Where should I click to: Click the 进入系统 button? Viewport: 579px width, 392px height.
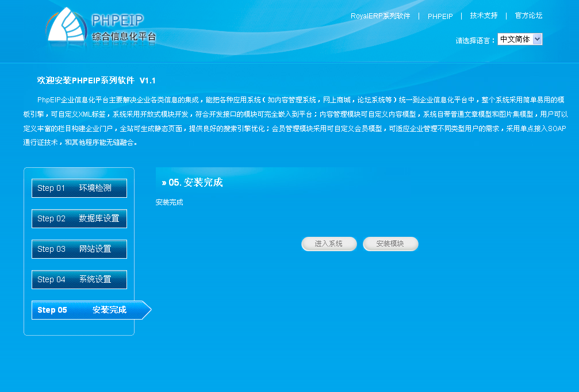click(329, 244)
